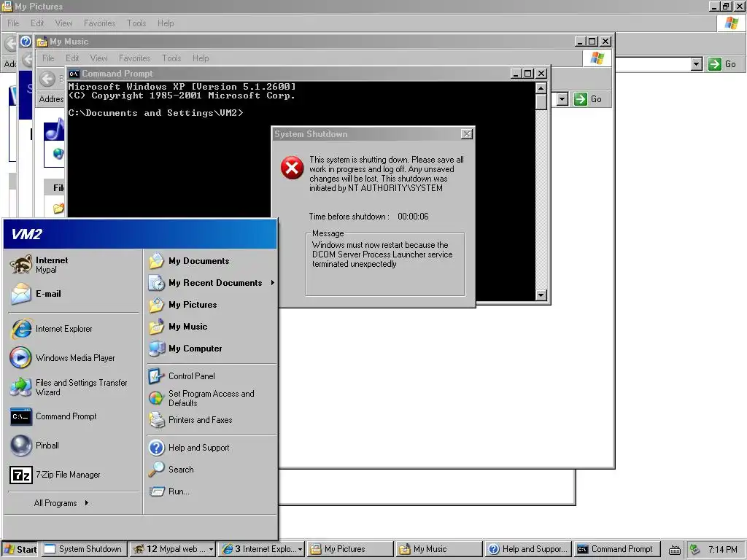
Task: Open File menu in My Pictures window
Action: [13, 23]
